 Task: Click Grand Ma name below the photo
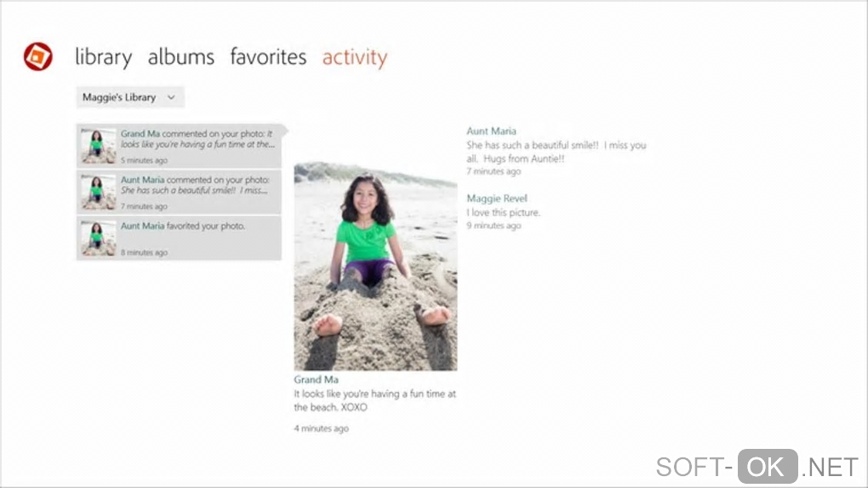(x=316, y=379)
